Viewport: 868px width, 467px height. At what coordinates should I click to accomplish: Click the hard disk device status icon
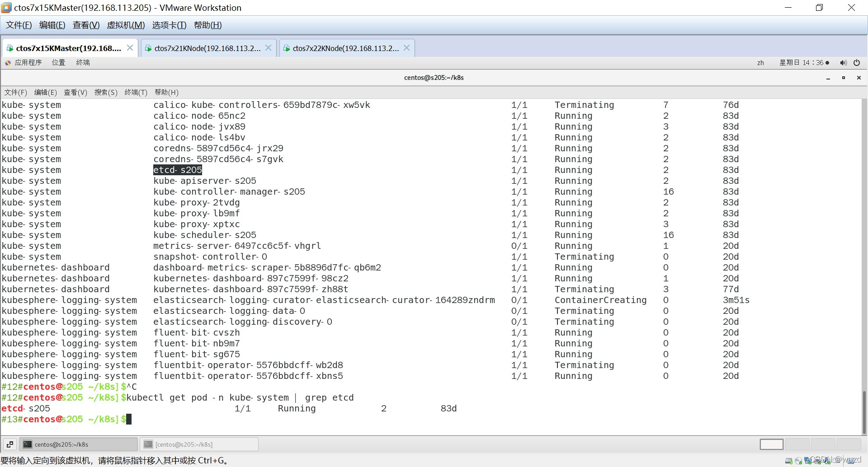coord(789,461)
